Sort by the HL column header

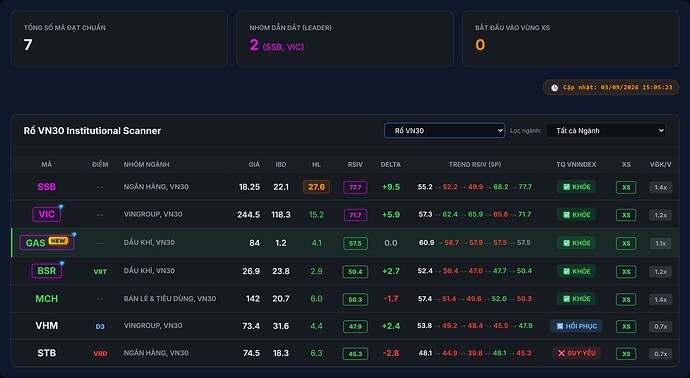316,164
